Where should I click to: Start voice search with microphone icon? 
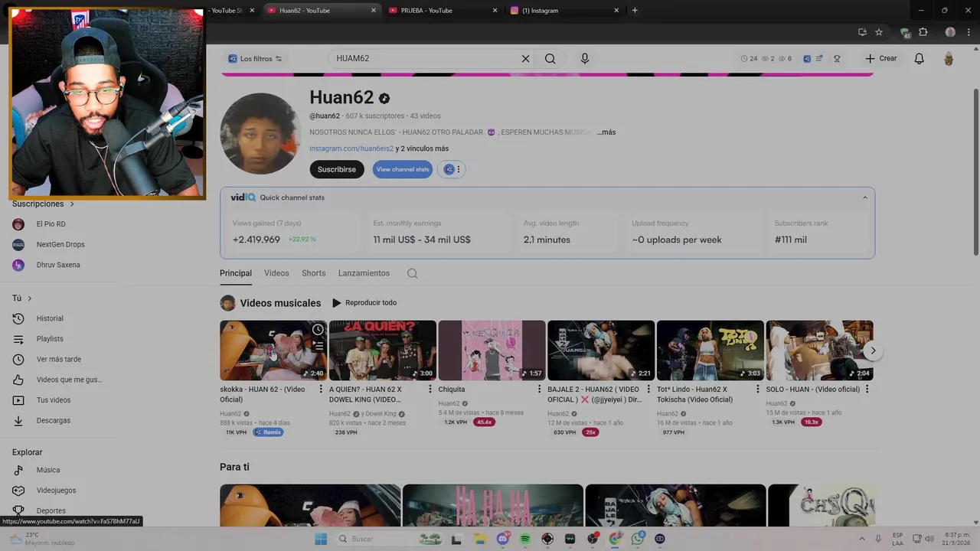click(585, 58)
